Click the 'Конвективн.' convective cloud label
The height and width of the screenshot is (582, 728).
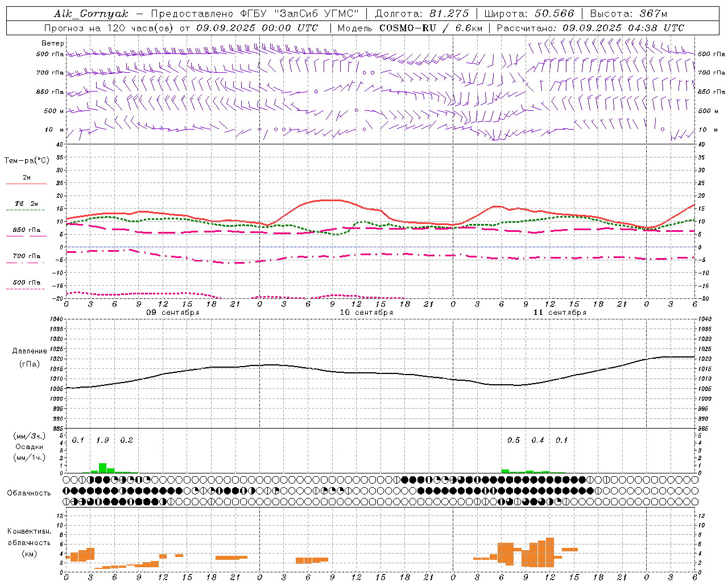pyautogui.click(x=29, y=531)
